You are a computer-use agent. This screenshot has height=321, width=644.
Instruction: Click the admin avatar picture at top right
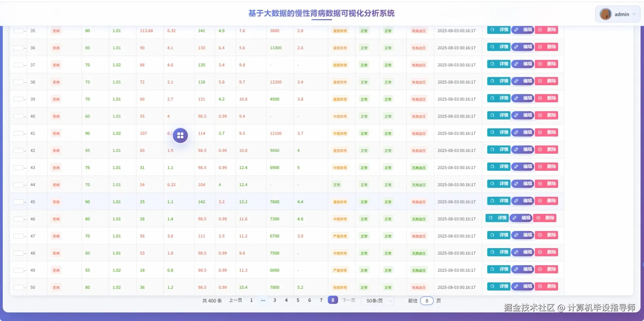tap(605, 14)
